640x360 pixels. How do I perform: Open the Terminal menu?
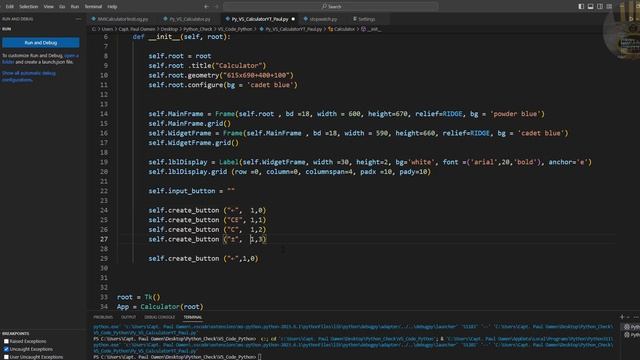tap(93, 7)
